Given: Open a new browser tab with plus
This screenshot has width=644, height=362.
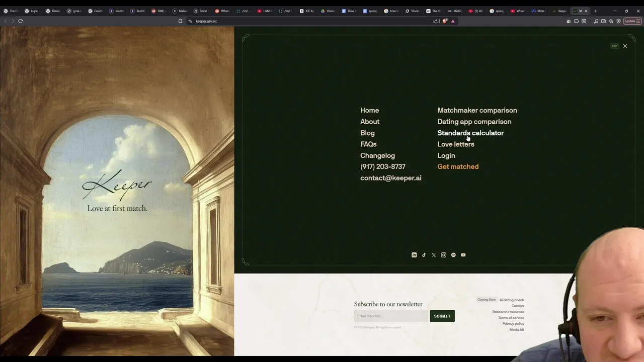Looking at the screenshot, I should pyautogui.click(x=595, y=11).
